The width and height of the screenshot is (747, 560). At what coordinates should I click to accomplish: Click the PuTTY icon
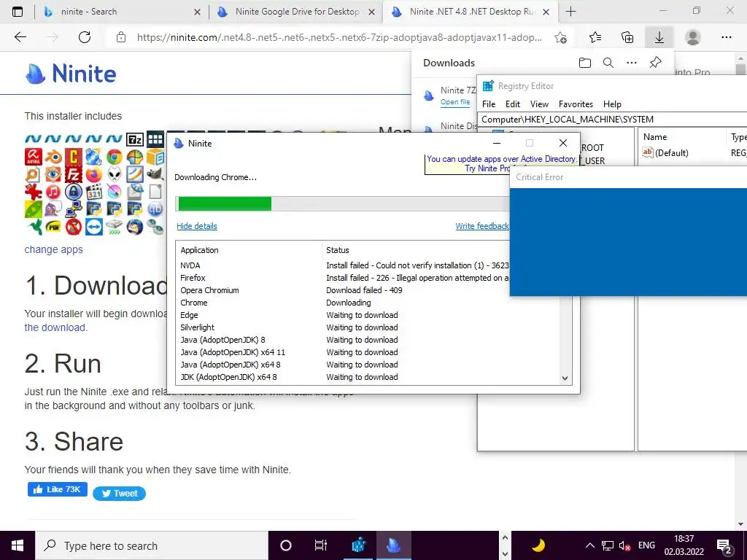[74, 209]
